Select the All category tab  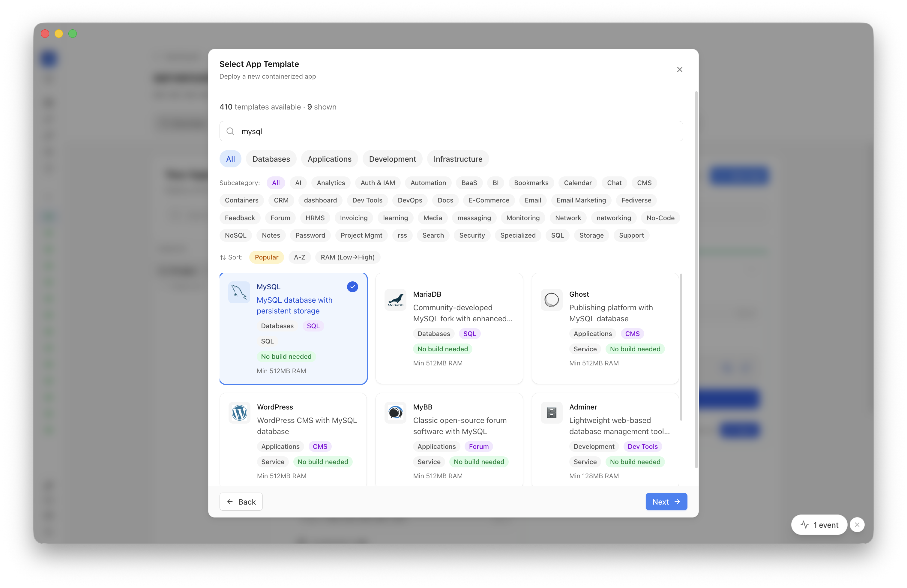click(x=230, y=159)
